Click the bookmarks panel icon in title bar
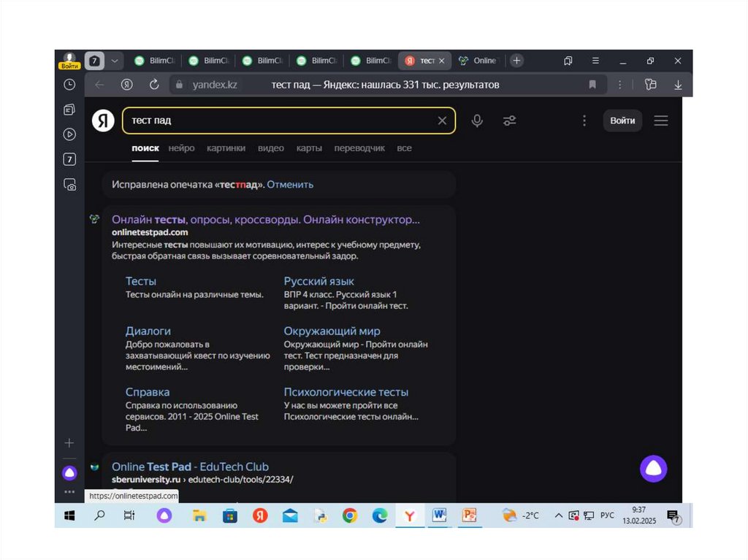Image resolution: width=748 pixels, height=560 pixels. 568,61
